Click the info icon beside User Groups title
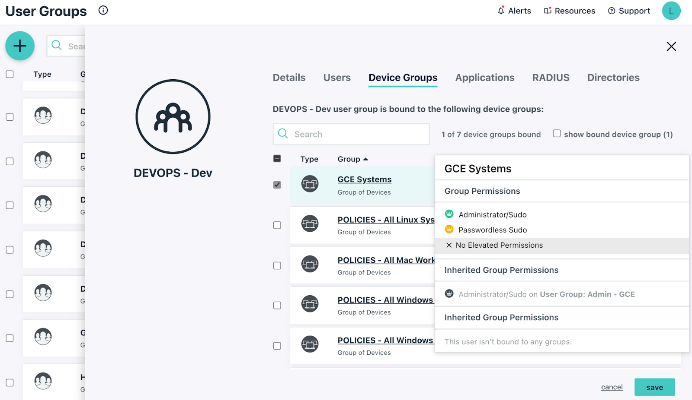Screen dimensions: 692x400 pyautogui.click(x=104, y=11)
